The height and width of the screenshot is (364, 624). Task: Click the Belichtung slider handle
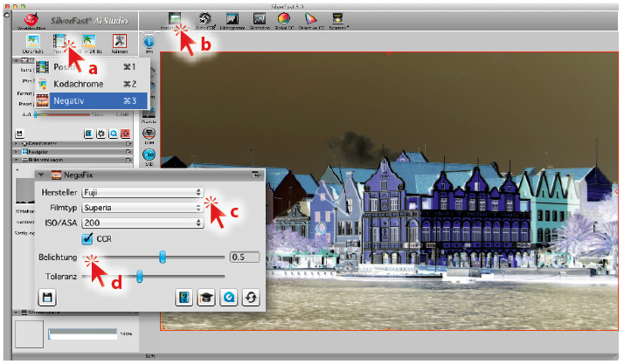[x=162, y=257]
